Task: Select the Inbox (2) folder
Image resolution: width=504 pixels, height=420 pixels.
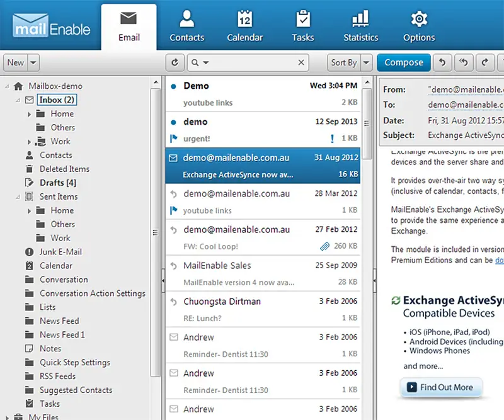Action: pos(57,100)
